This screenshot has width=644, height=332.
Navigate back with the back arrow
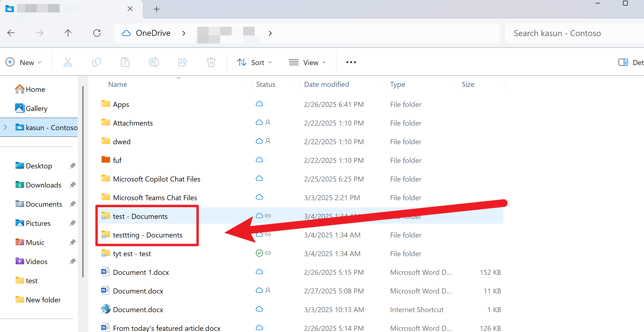(x=11, y=33)
